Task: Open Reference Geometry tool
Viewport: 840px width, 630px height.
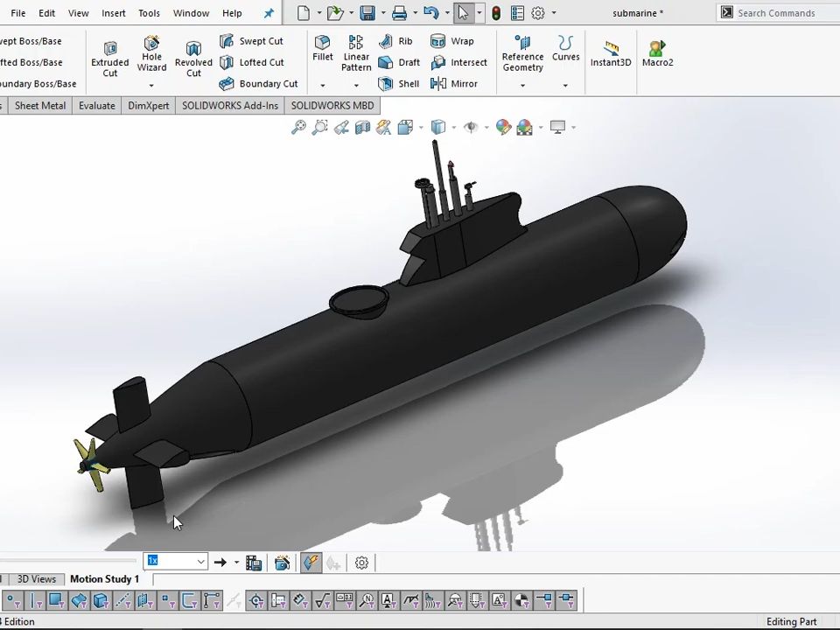Action: click(x=522, y=53)
